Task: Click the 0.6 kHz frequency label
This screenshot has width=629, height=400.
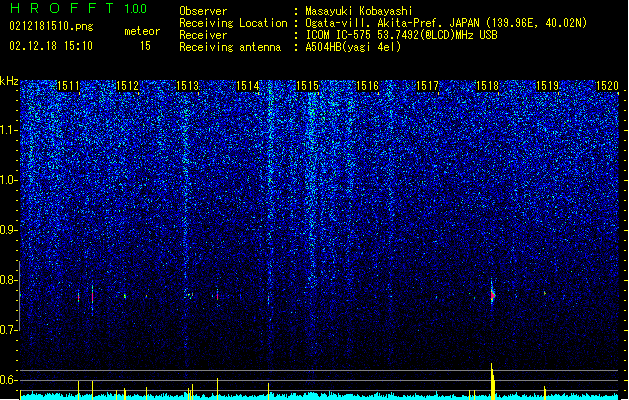Action: tap(9, 380)
